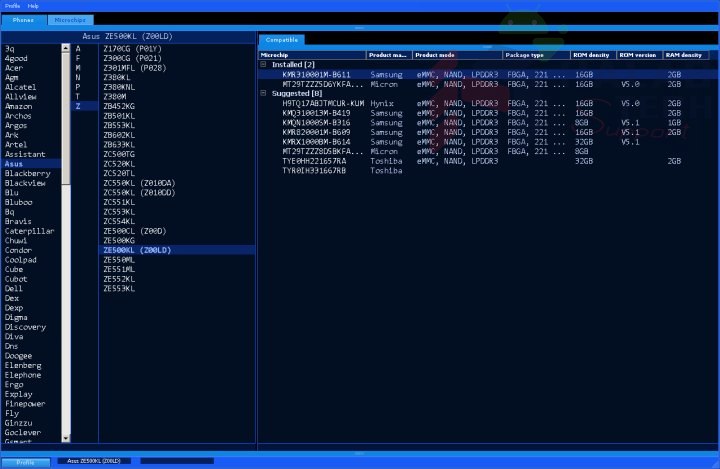Select suggested chip KMQN10006M-B316

[x=487, y=123]
